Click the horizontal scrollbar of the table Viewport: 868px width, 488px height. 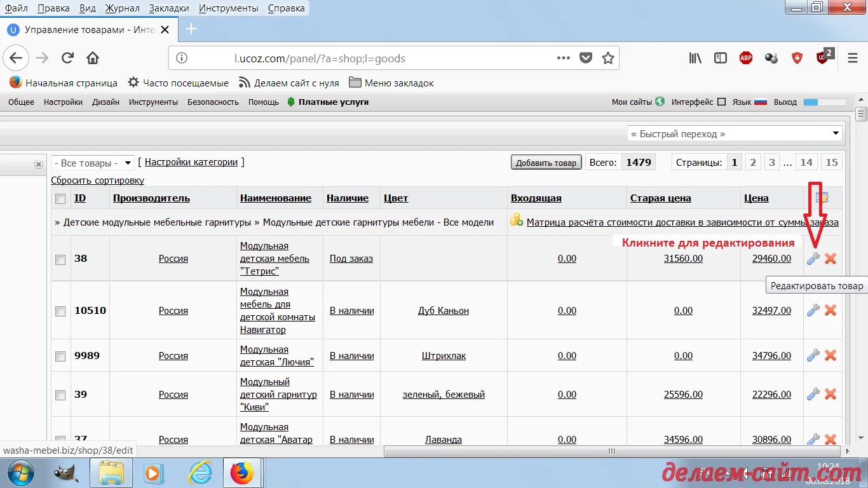[613, 451]
